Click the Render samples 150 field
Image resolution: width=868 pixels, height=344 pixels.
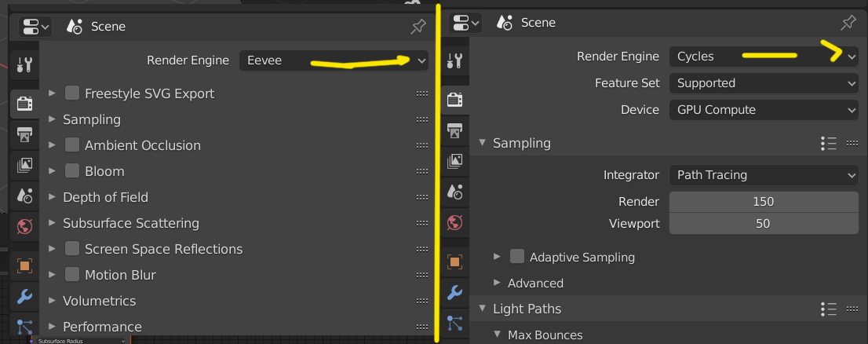click(764, 202)
